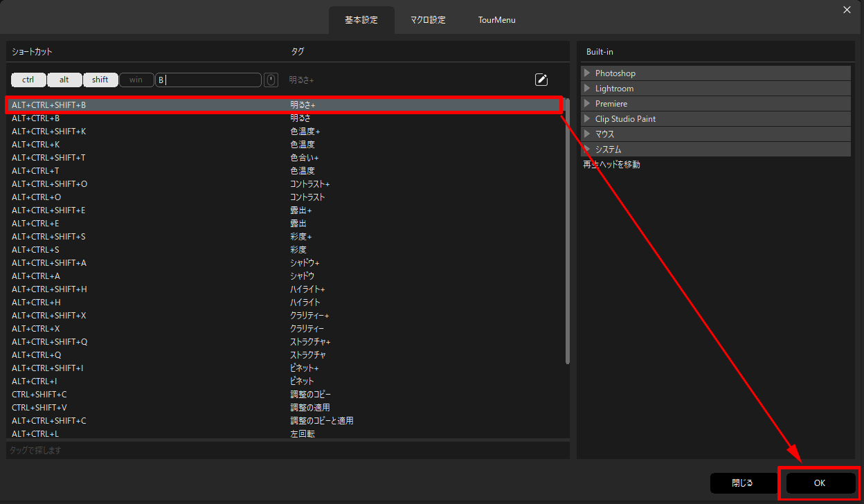This screenshot has width=864, height=504.
Task: Expand the Lightroom built-in group
Action: 588,89
